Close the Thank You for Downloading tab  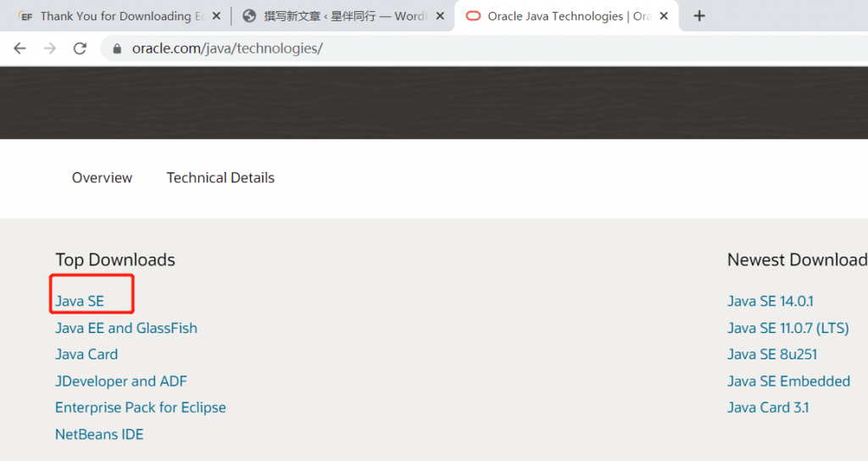tap(216, 16)
